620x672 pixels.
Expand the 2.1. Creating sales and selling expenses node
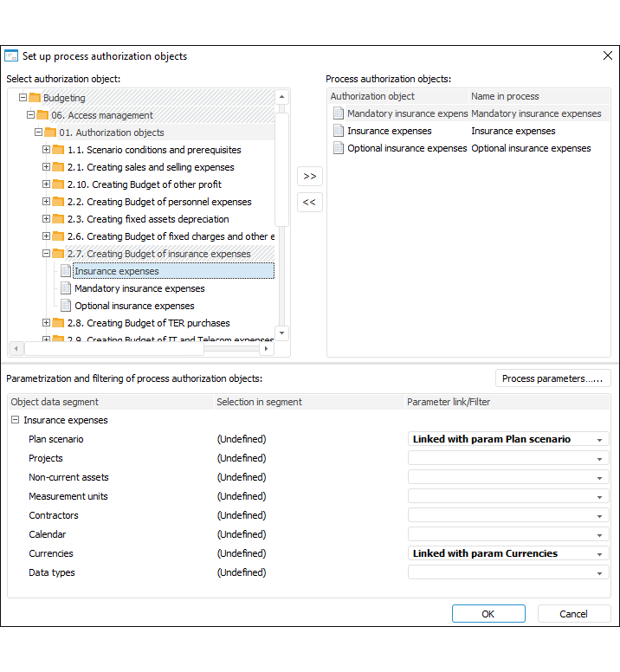pyautogui.click(x=47, y=167)
